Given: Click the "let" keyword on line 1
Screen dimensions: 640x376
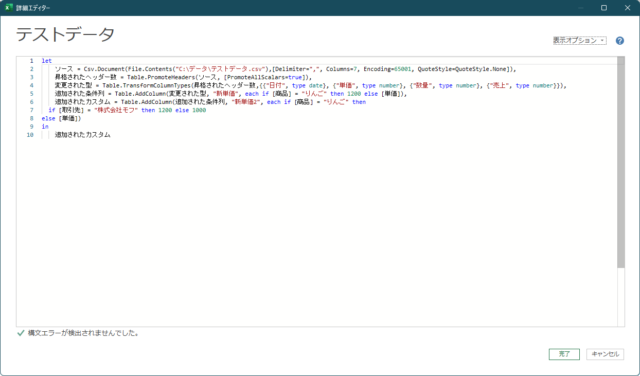Looking at the screenshot, I should coord(47,61).
